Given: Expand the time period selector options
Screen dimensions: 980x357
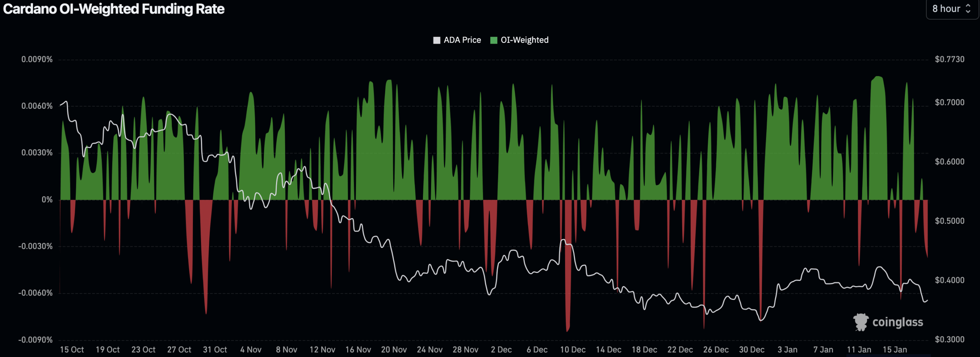Looking at the screenshot, I should click(x=951, y=8).
